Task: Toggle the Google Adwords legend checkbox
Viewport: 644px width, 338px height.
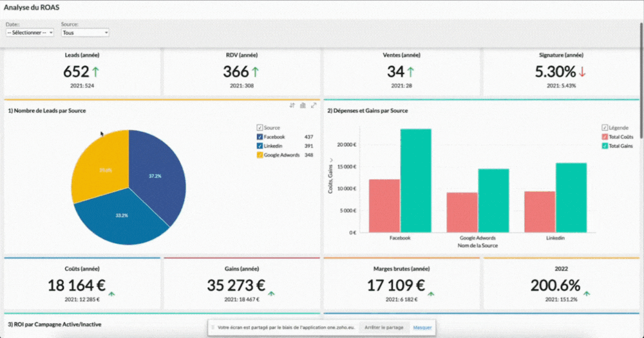Action: 260,155
